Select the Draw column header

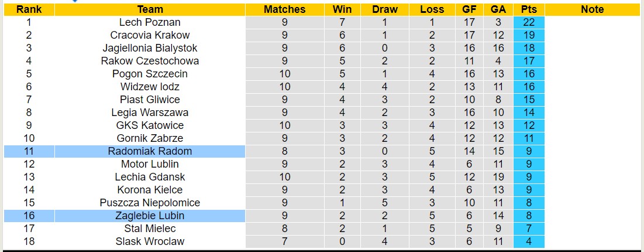click(384, 9)
